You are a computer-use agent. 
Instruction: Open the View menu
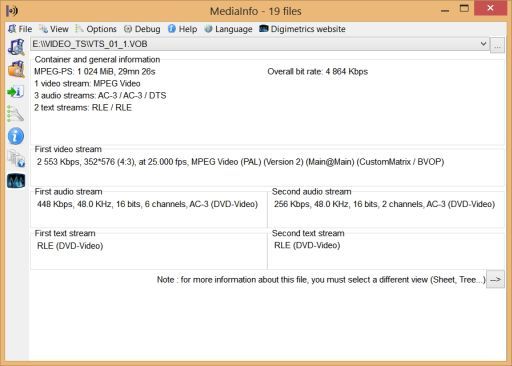pos(54,29)
